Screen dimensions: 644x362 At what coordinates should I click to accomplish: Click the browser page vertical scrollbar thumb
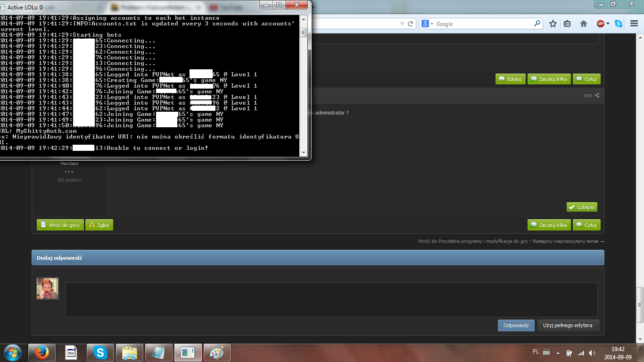tap(640, 304)
